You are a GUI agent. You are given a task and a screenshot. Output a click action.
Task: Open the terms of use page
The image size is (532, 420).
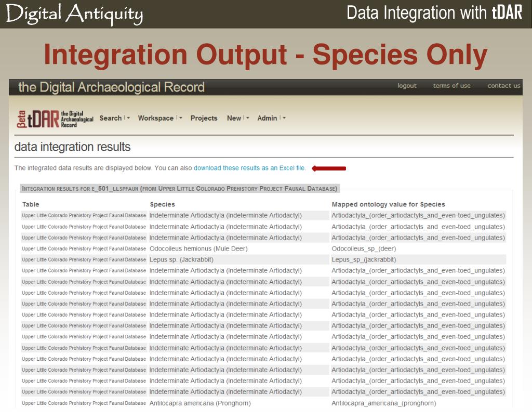point(451,86)
